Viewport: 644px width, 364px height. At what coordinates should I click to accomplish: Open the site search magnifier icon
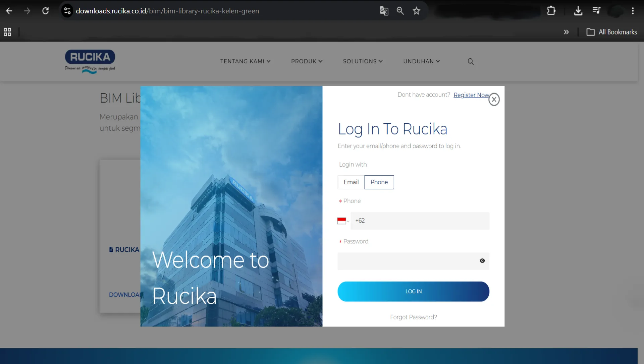[471, 61]
